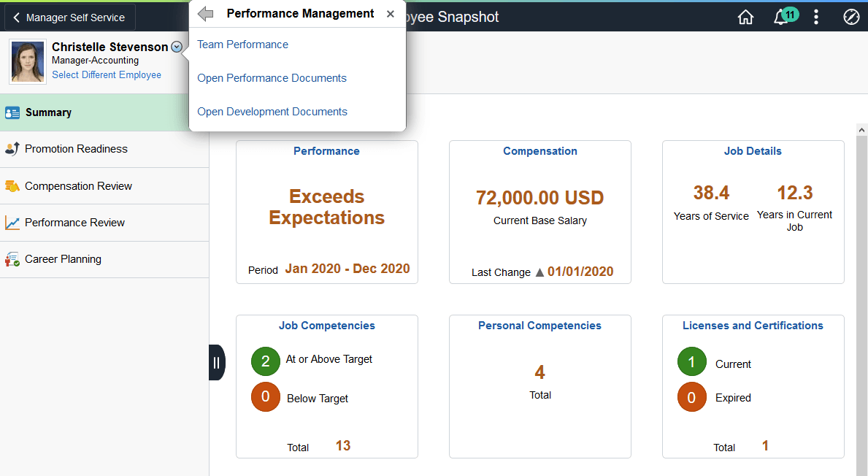
Task: Click the Summary card icon in sidebar
Action: (12, 112)
